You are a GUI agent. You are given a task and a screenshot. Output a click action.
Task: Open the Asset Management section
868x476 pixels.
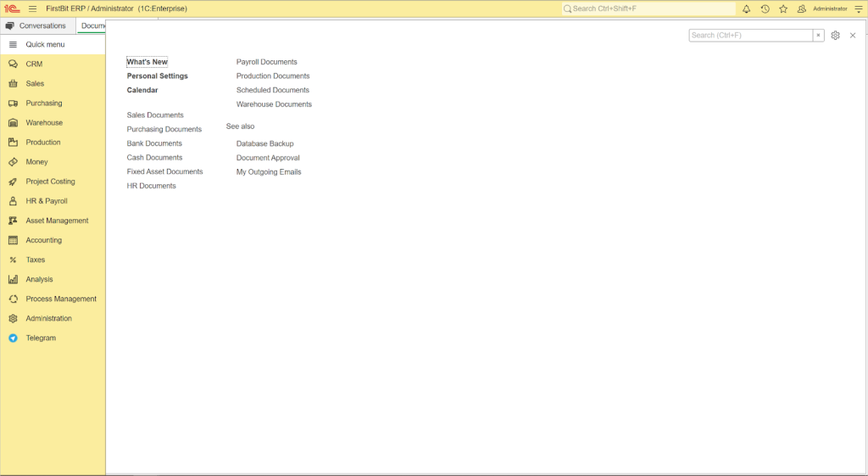pyautogui.click(x=53, y=221)
